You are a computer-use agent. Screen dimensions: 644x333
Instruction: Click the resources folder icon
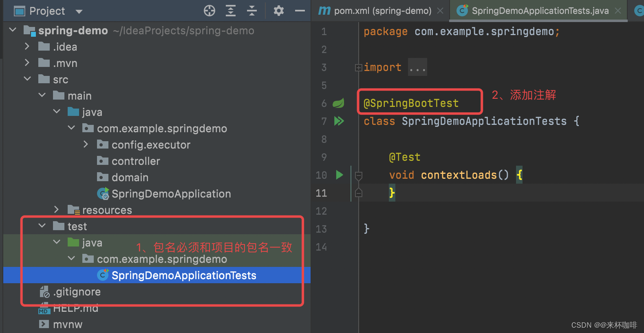coord(74,210)
